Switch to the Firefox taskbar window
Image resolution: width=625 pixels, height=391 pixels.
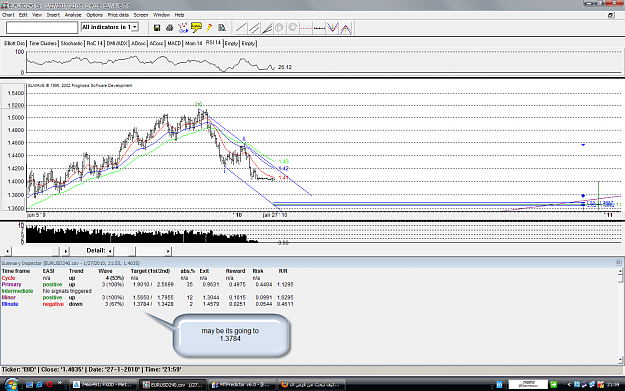(x=312, y=385)
